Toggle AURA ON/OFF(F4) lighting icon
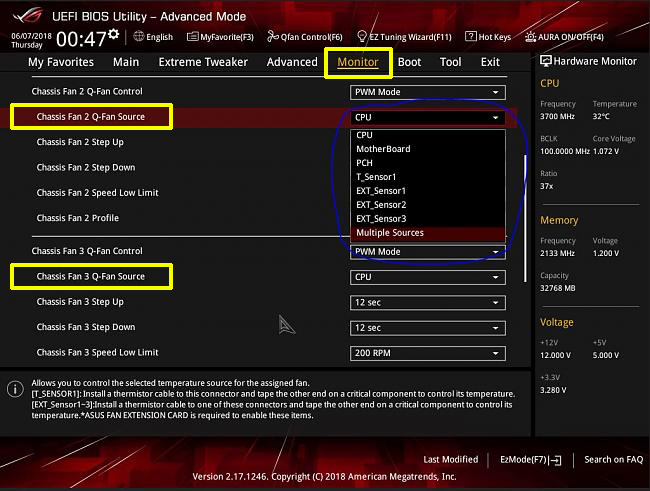 (530, 37)
